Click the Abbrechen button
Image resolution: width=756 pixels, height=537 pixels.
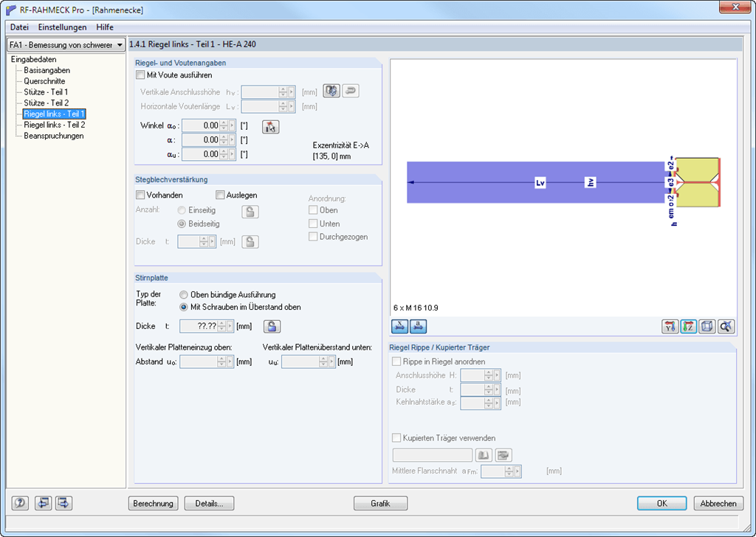click(x=718, y=503)
